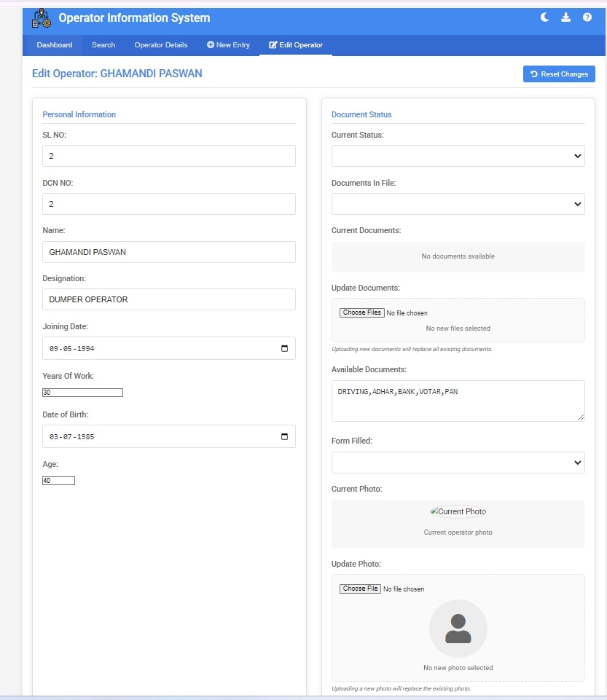This screenshot has width=607, height=700.
Task: Click the Operator Information System logo
Action: tap(42, 18)
